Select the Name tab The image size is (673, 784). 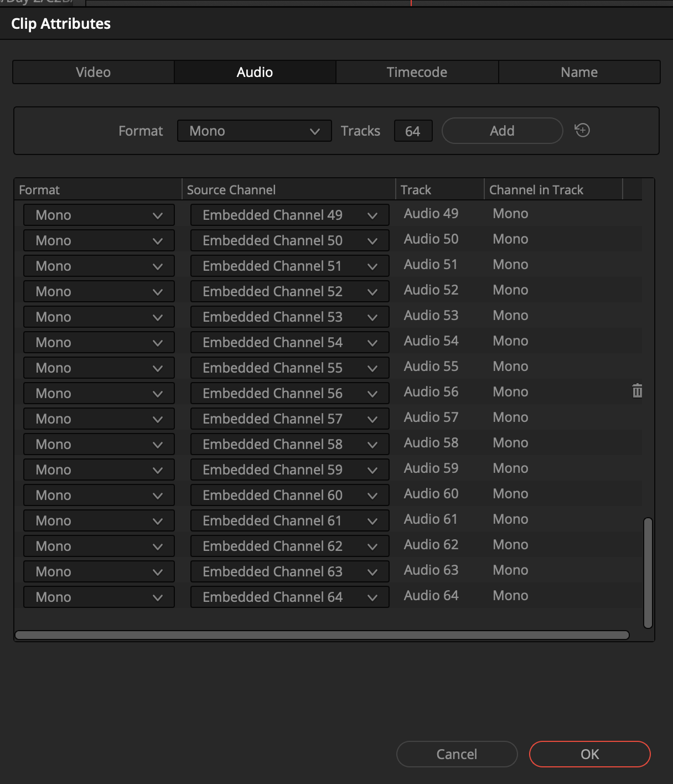point(579,73)
